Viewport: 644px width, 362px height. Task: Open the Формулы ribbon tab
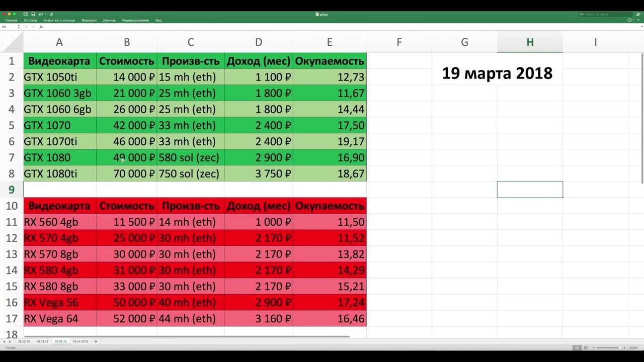89,21
